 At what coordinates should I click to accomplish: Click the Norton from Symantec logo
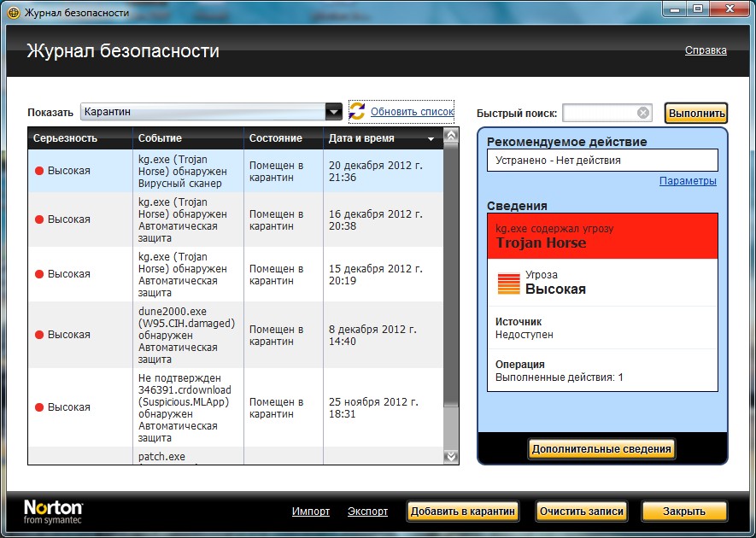[53, 512]
